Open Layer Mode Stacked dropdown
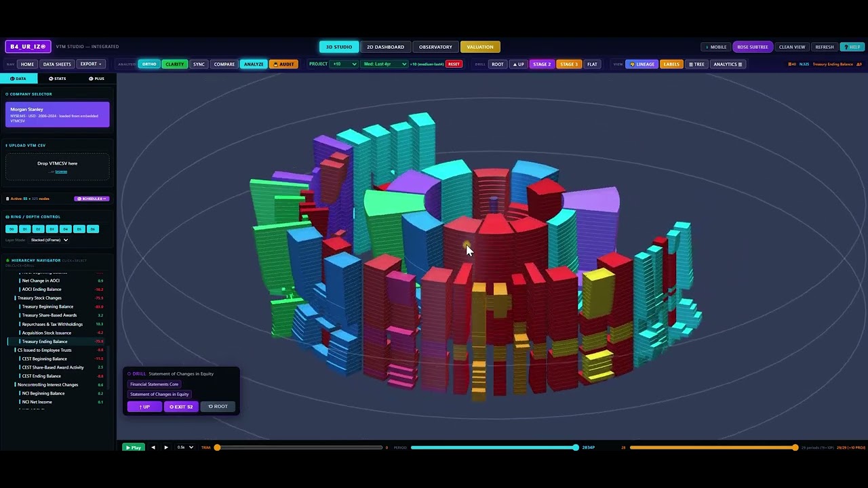 [x=50, y=240]
